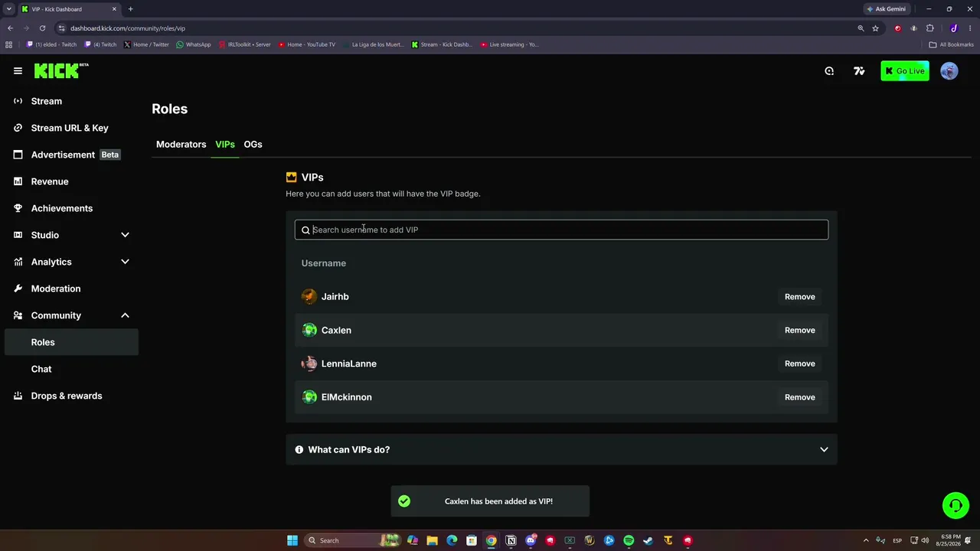Focus the username search field to add VIP
This screenshot has height=551, width=980.
coord(561,230)
